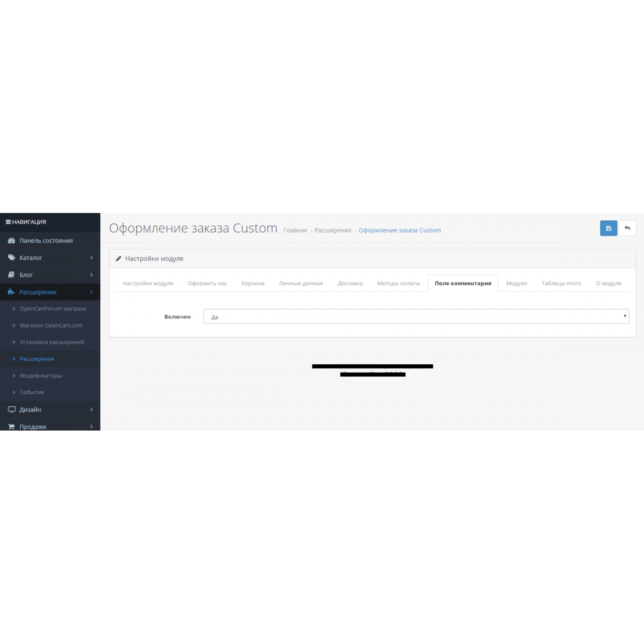The width and height of the screenshot is (644, 644).
Task: Click the blue save floppy-disk icon
Action: click(x=608, y=228)
